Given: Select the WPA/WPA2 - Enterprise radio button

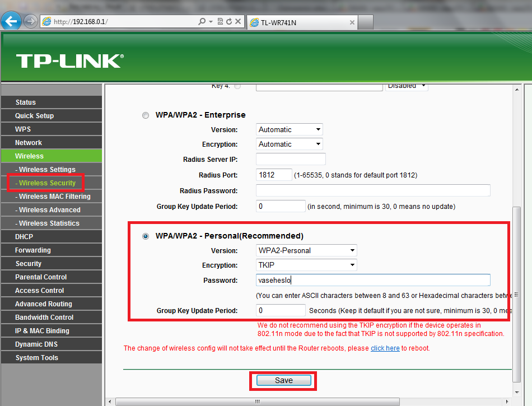Looking at the screenshot, I should coord(146,115).
